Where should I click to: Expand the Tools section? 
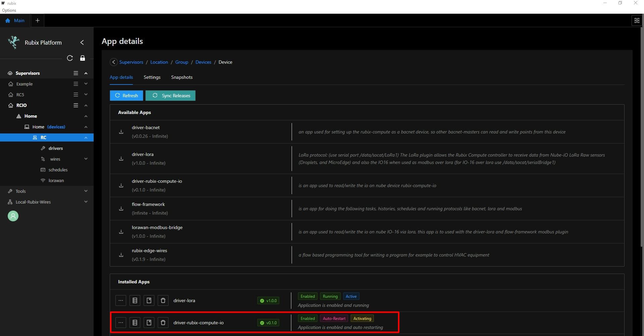tap(86, 191)
